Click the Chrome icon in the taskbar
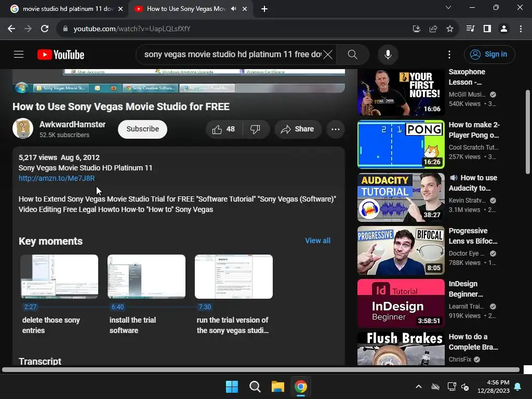 (301, 387)
